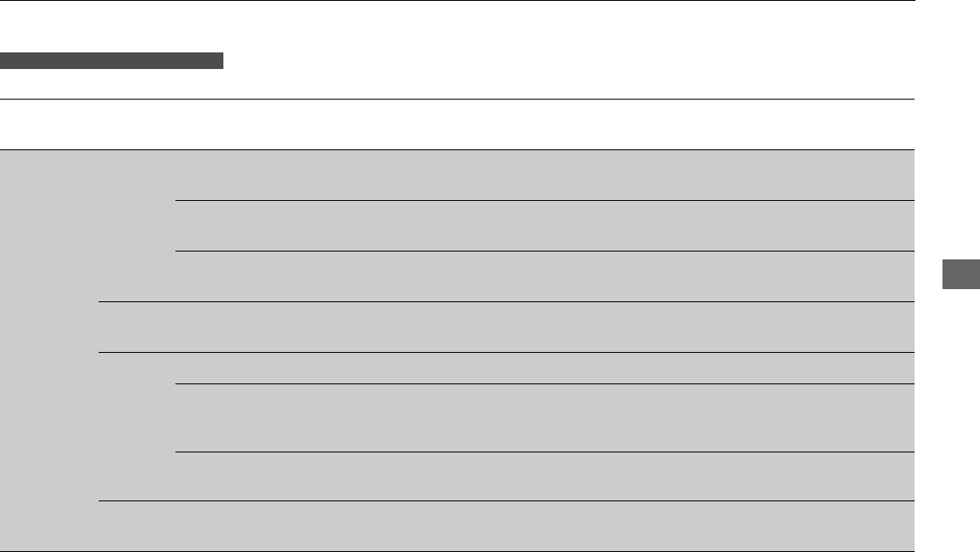Click the wide row after the three-row group
Image resolution: width=980 pixels, height=552 pixels.
(x=506, y=328)
